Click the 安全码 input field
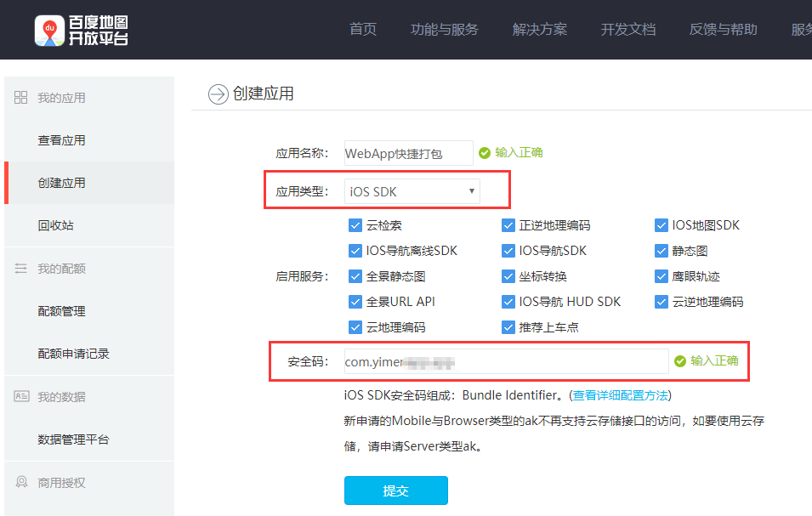 (506, 361)
